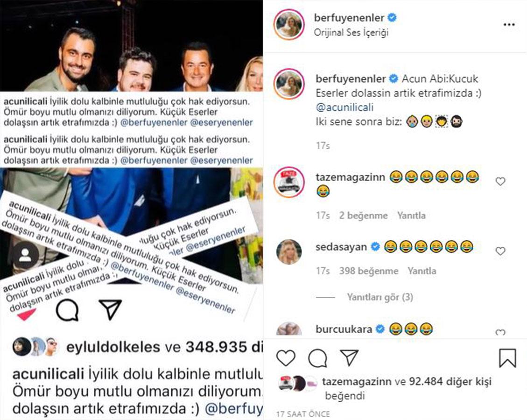Like the tazemagazinn comment

[x=500, y=182]
